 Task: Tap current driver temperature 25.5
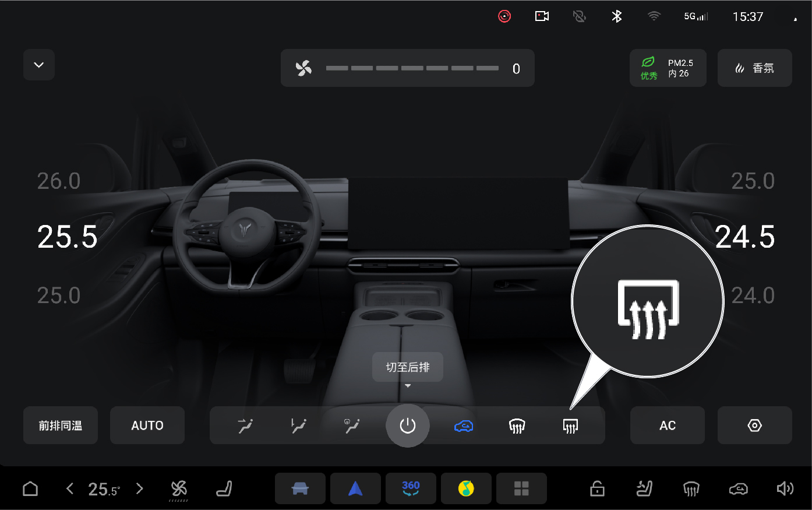(x=68, y=237)
